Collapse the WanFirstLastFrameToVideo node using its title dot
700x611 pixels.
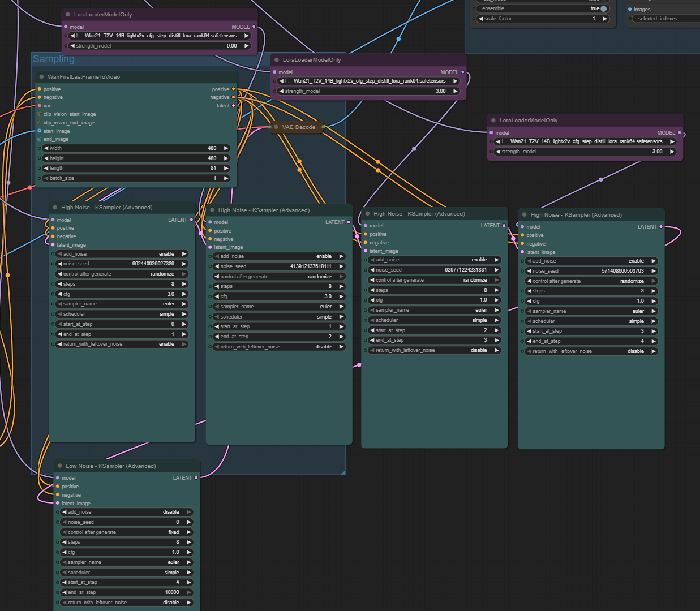coord(42,77)
